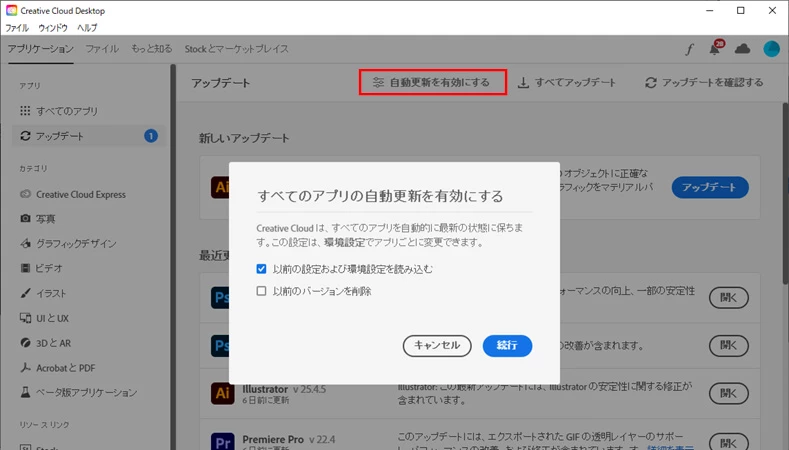Open Creative Cloud Express category
The image size is (789, 450).
(x=73, y=194)
